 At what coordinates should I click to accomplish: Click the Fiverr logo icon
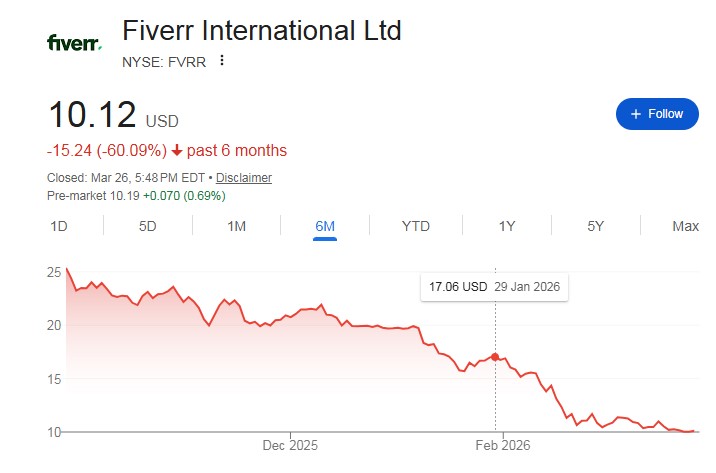(74, 42)
